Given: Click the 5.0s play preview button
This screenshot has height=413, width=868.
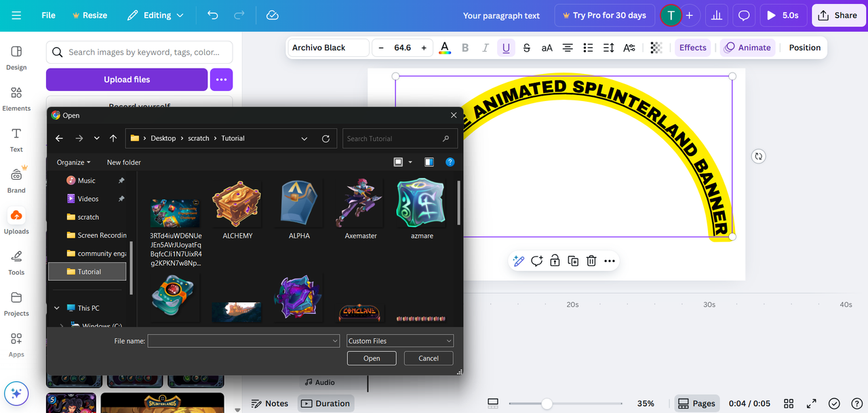Looking at the screenshot, I should tap(783, 15).
